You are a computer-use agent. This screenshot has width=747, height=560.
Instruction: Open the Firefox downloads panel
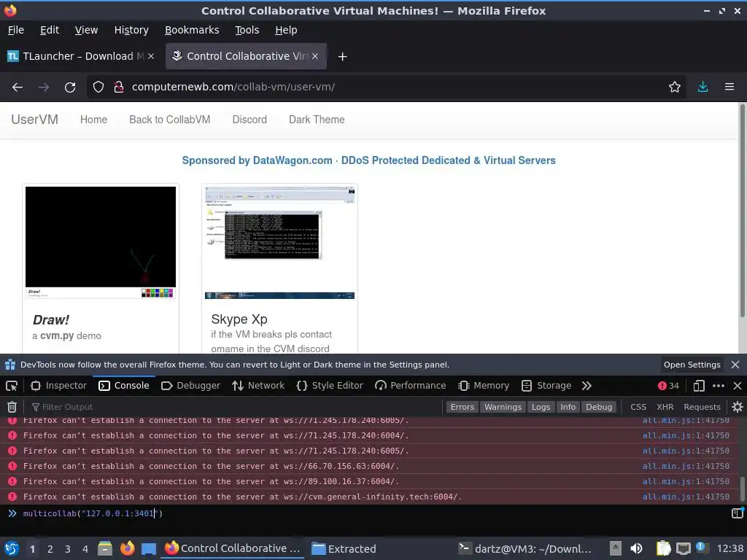coord(703,87)
